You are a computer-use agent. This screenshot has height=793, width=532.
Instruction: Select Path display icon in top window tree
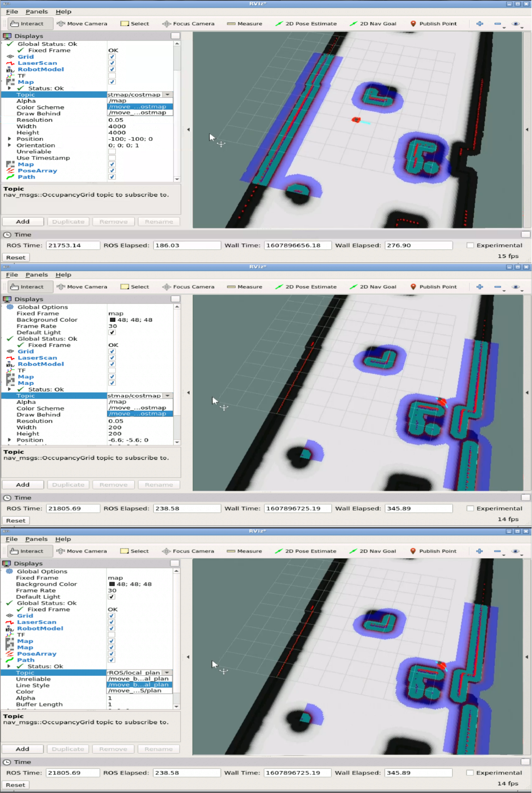click(x=10, y=177)
